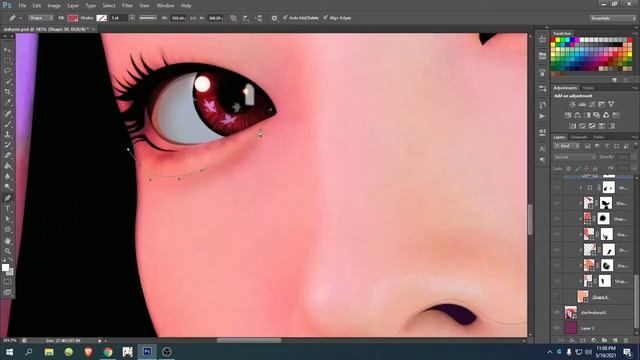Image resolution: width=640 pixels, height=360 pixels.
Task: Select the Hand tool
Action: coord(7,241)
